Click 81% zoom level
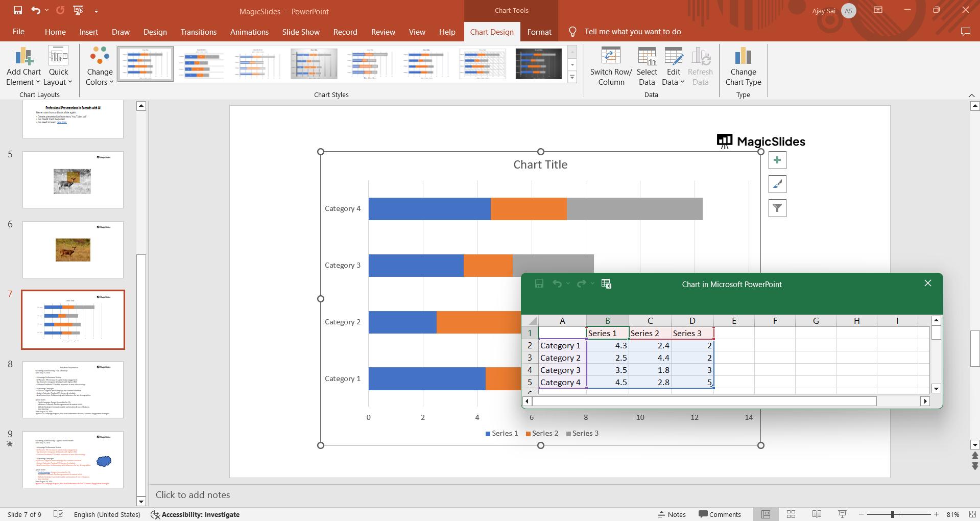The image size is (980, 521). pyautogui.click(x=953, y=514)
